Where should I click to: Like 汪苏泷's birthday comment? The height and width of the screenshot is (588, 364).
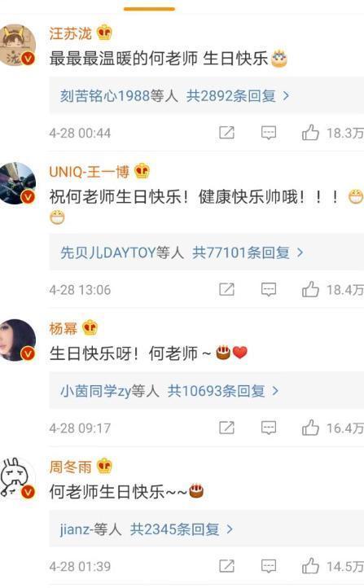coord(310,133)
